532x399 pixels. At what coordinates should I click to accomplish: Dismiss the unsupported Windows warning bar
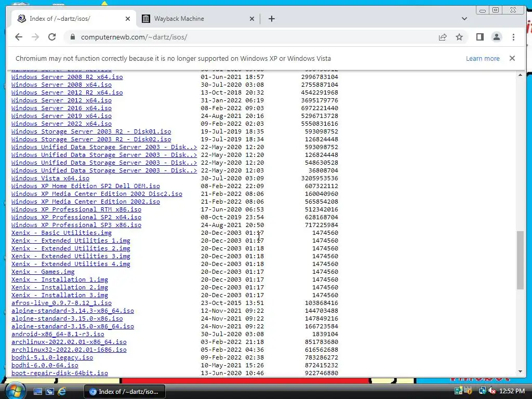coord(512,58)
